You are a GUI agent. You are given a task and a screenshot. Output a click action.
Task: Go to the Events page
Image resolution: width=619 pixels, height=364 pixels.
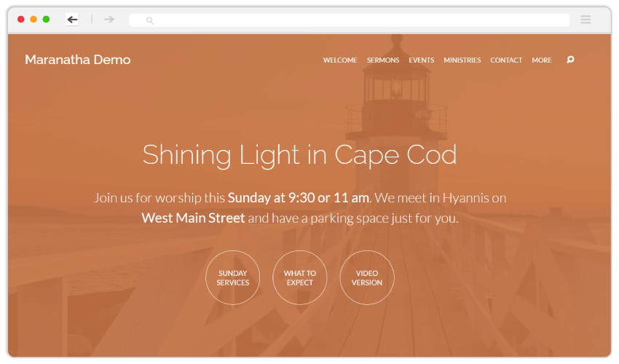point(421,60)
